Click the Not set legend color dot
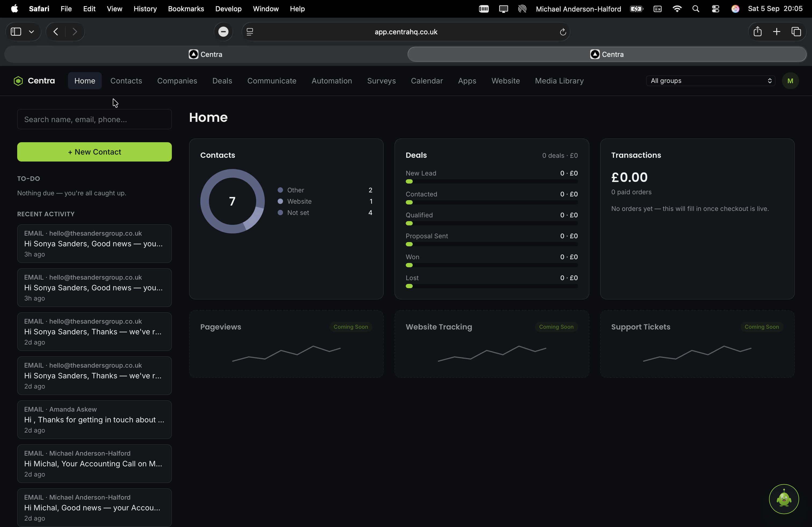The height and width of the screenshot is (527, 812). coord(280,212)
